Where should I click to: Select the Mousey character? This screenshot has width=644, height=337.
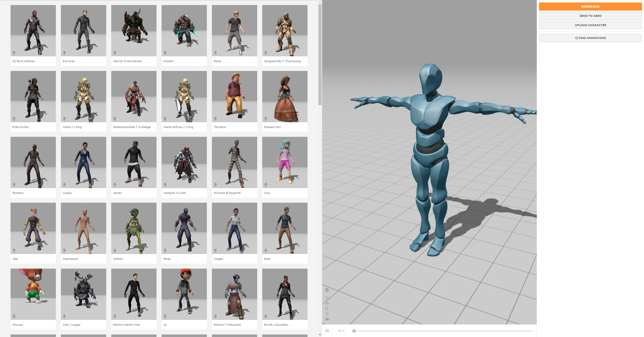[x=33, y=294]
